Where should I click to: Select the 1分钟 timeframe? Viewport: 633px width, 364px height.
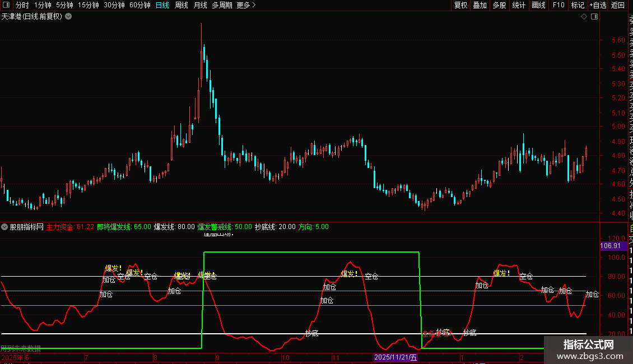point(43,5)
